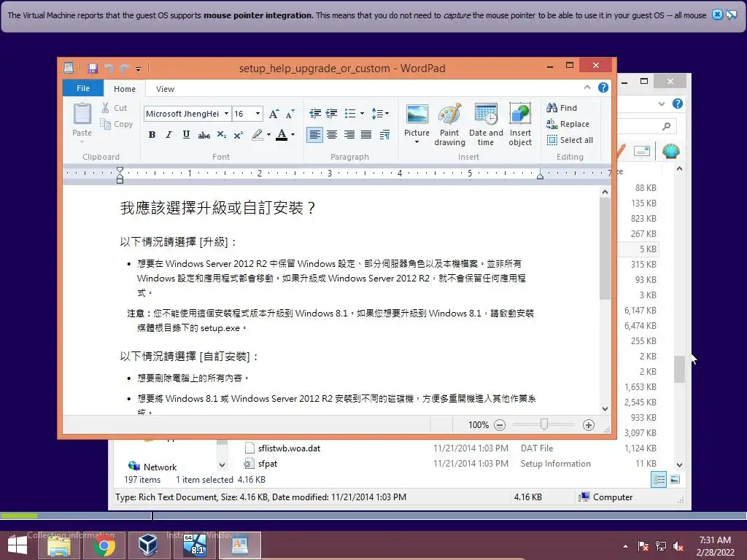The height and width of the screenshot is (560, 747).
Task: Click Find in Editing group
Action: pyautogui.click(x=562, y=108)
